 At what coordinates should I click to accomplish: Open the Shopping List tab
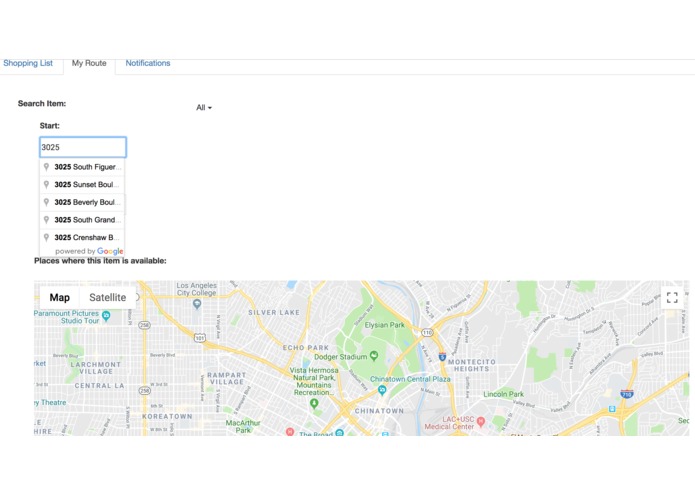(28, 63)
